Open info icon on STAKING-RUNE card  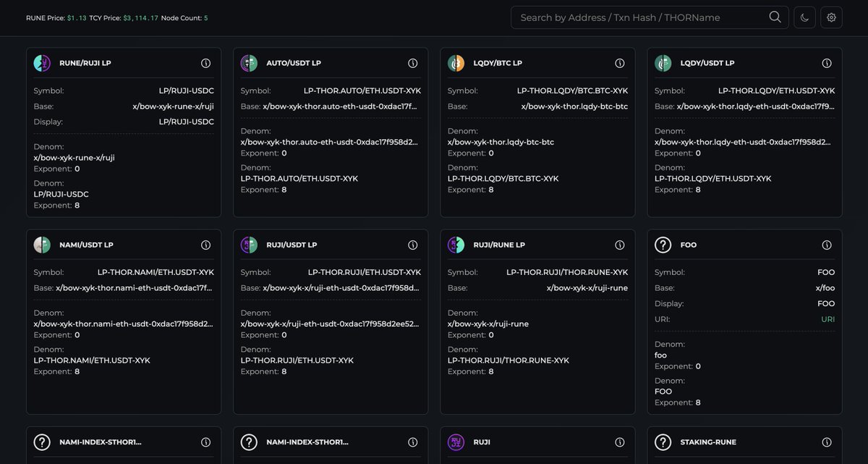point(827,442)
